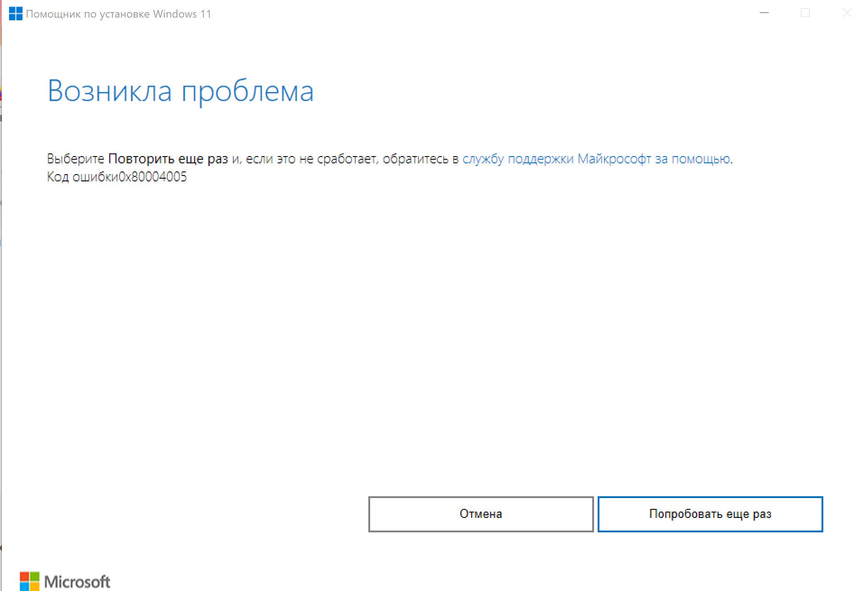Click Попробовать еще раз button
The image size is (868, 591).
pyautogui.click(x=710, y=514)
